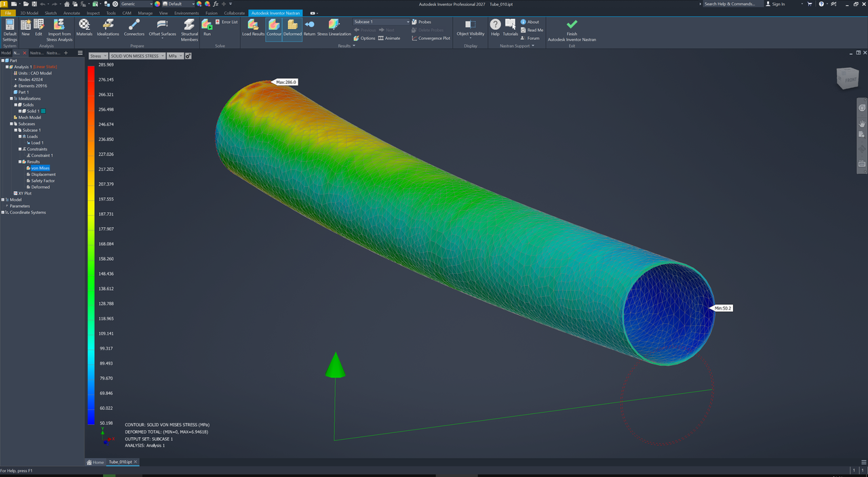The image size is (868, 477).
Task: Open Offset Surfaces dropdown
Action: click(163, 28)
